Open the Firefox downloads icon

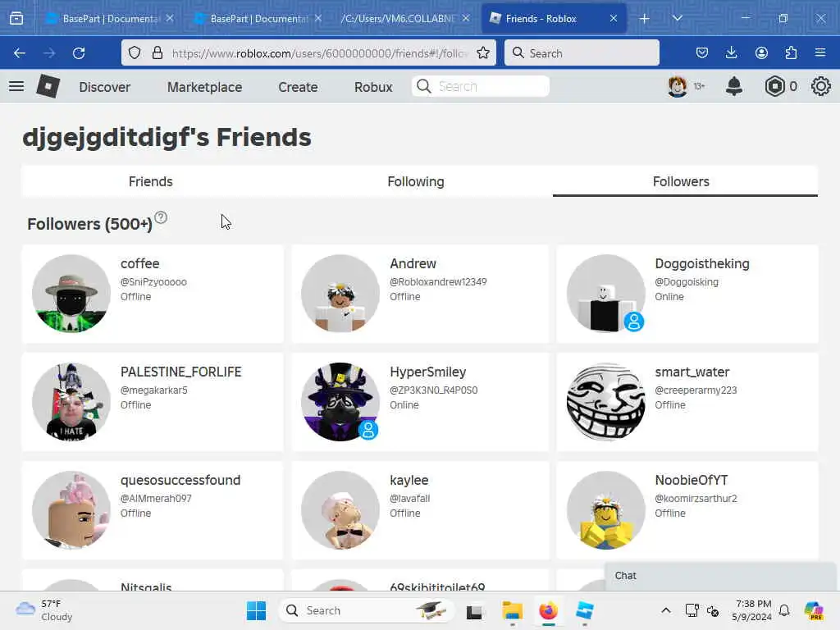[x=731, y=52]
